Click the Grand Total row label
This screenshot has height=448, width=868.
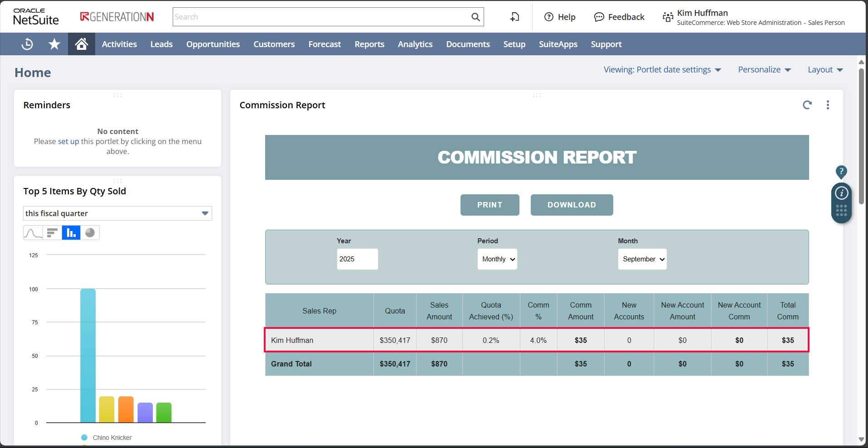pos(291,364)
